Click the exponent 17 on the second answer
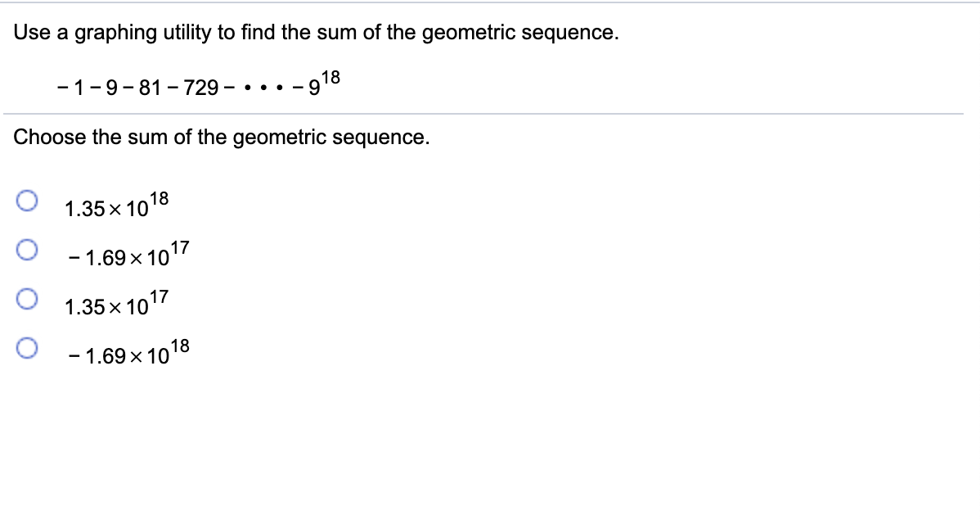 [182, 247]
